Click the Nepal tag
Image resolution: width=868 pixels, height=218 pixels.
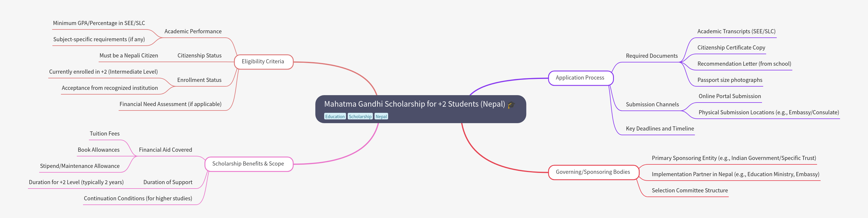[x=381, y=117]
